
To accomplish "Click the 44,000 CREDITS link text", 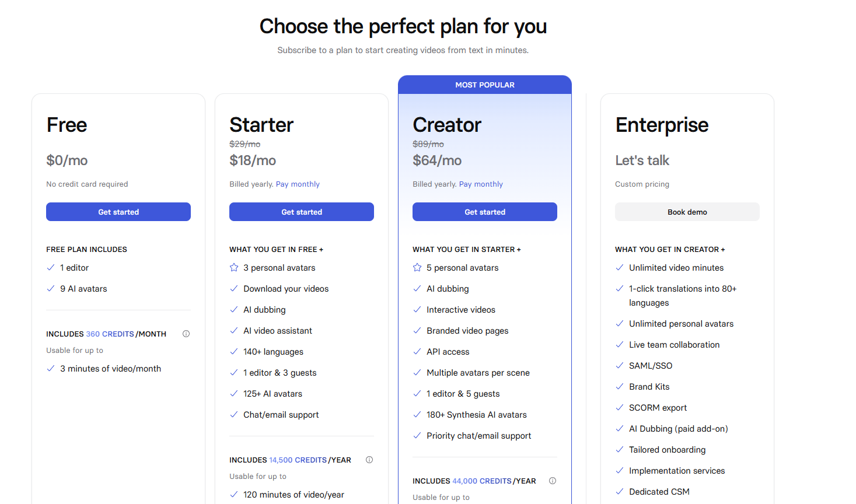I will click(x=482, y=481).
